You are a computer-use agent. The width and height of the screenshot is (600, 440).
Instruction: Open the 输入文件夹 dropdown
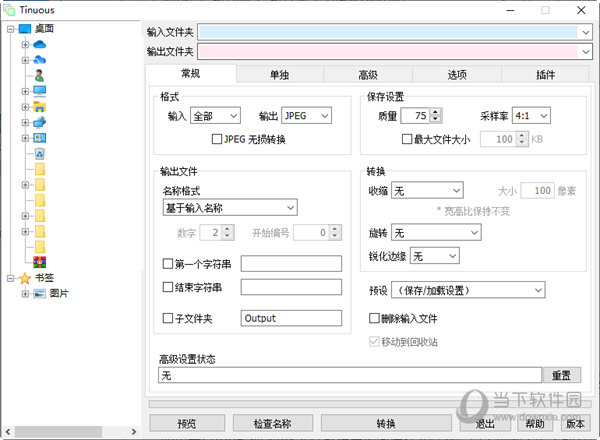pos(585,32)
